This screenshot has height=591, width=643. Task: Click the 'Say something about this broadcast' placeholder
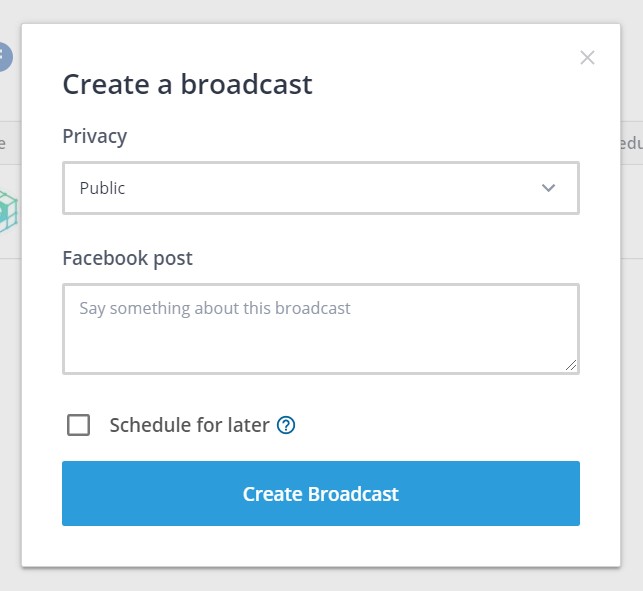(x=215, y=308)
